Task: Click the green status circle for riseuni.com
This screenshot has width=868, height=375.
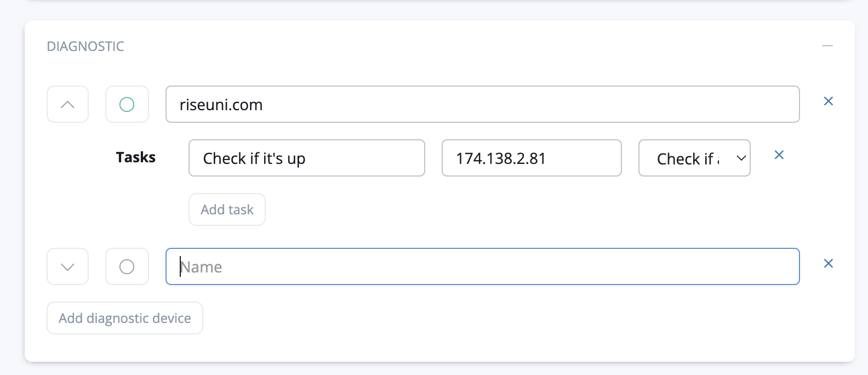Action: (x=127, y=104)
